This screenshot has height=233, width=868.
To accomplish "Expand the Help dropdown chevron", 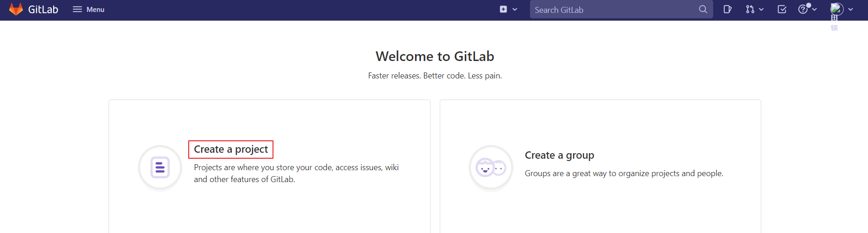I will [x=814, y=9].
